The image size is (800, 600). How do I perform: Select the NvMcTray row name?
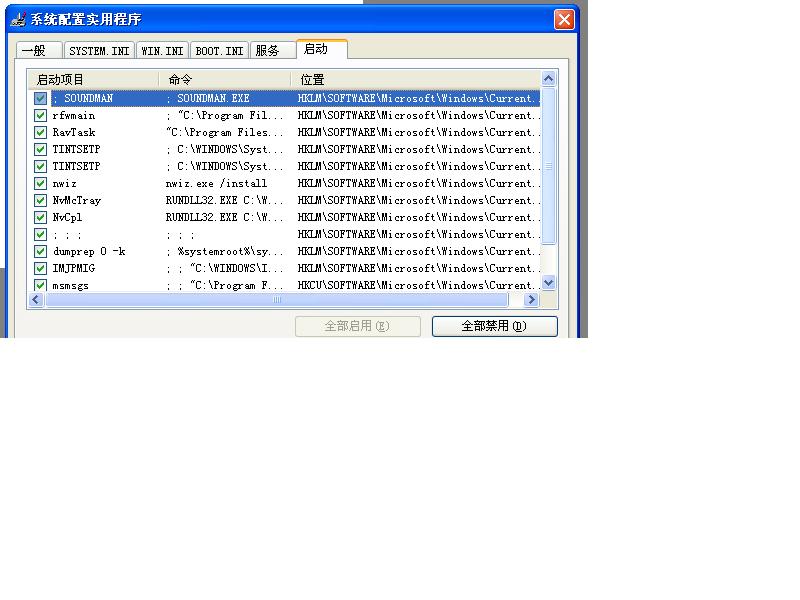[x=77, y=201]
